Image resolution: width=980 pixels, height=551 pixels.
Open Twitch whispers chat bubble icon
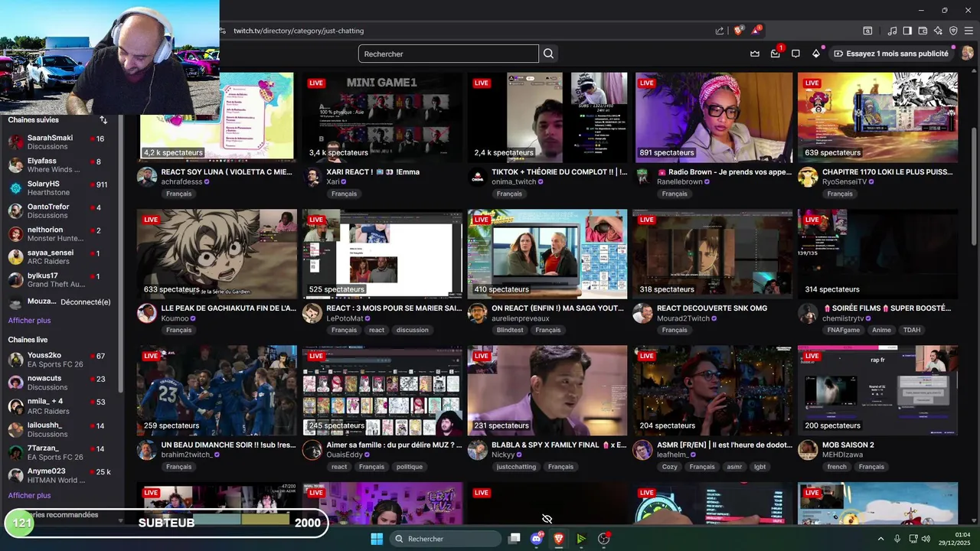pyautogui.click(x=795, y=54)
